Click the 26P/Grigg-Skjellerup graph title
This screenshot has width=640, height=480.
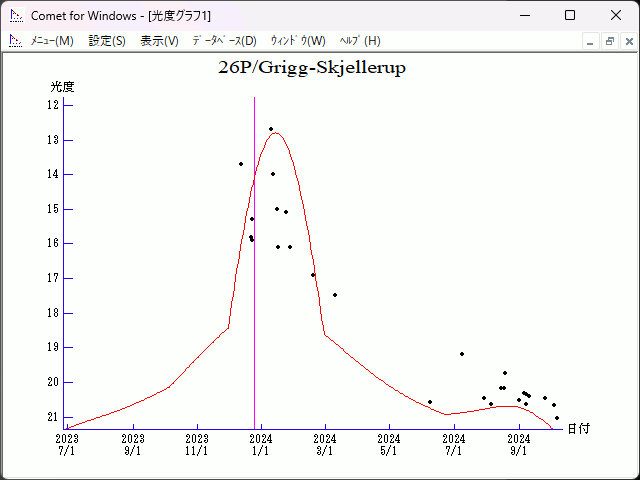click(x=312, y=68)
